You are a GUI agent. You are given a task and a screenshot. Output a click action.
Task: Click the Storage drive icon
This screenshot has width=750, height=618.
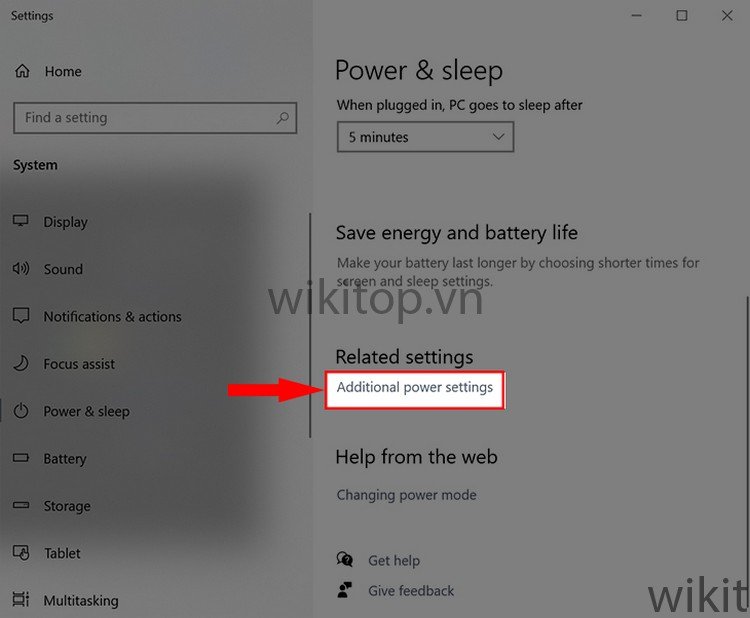(x=21, y=505)
